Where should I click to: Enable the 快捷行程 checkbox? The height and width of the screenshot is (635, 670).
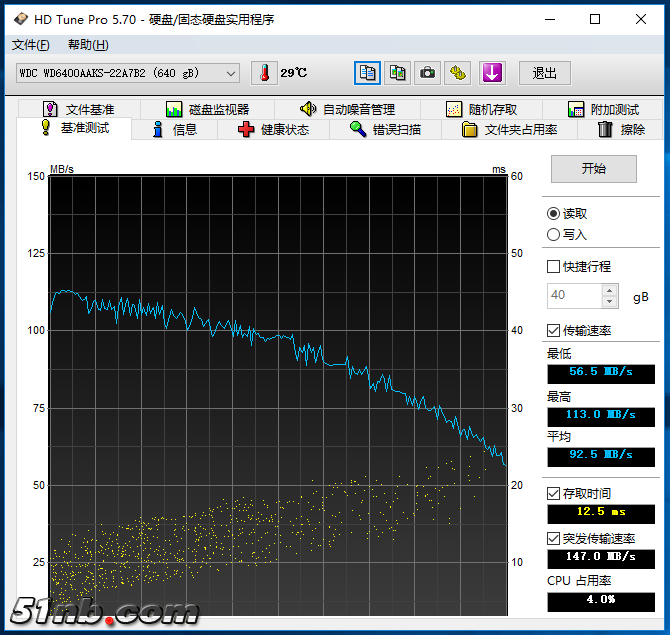(x=554, y=267)
